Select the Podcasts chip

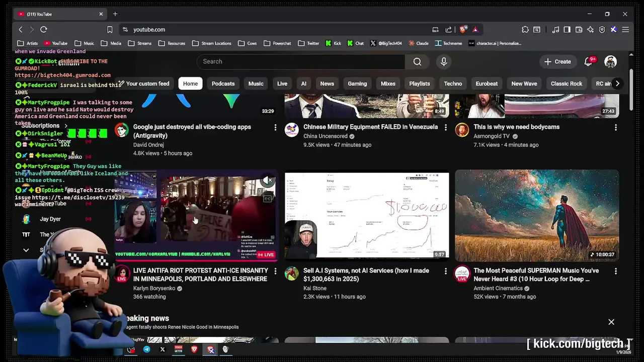point(223,83)
